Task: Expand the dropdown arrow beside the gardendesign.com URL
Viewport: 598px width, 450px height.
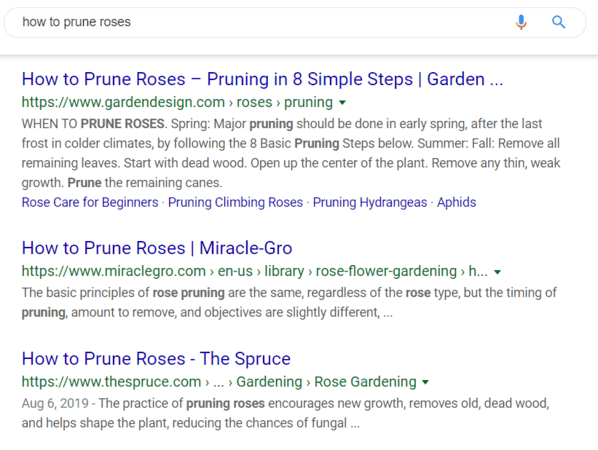Action: click(342, 103)
